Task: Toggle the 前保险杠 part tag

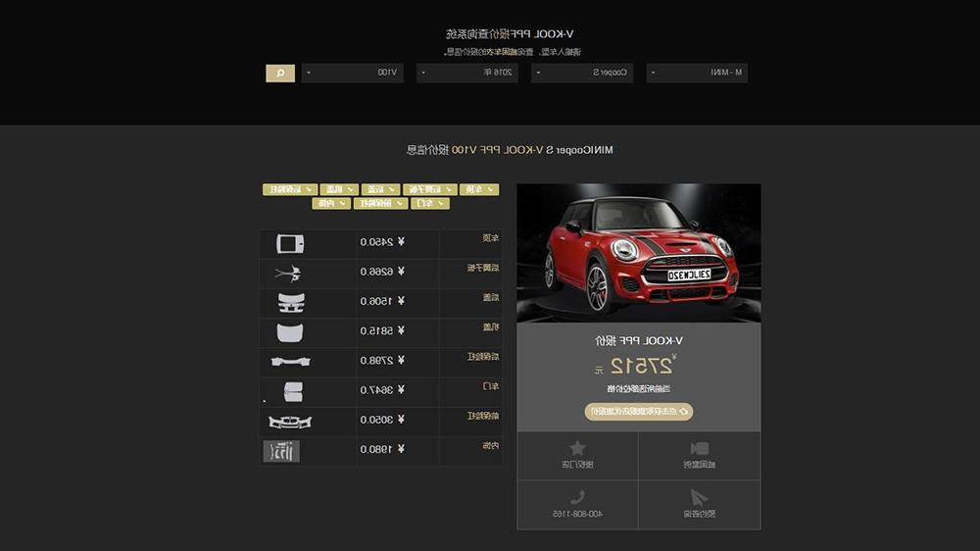Action: [x=380, y=203]
